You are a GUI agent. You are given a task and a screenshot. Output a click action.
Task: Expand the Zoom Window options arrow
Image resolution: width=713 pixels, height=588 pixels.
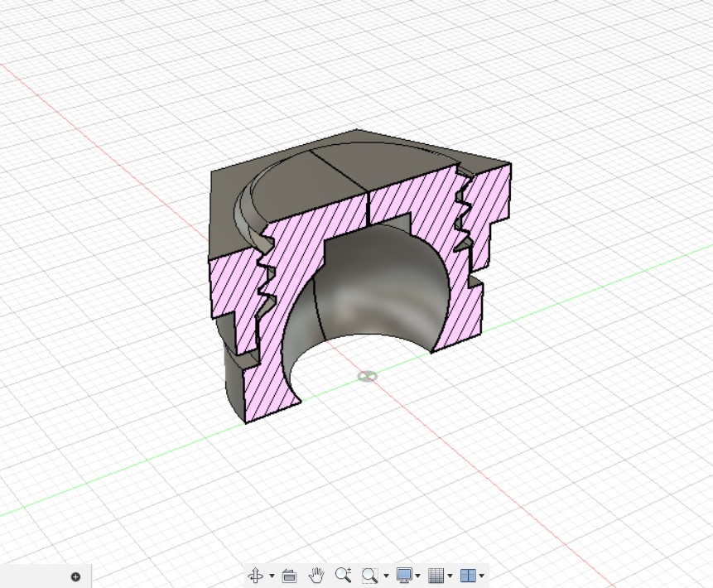click(387, 576)
